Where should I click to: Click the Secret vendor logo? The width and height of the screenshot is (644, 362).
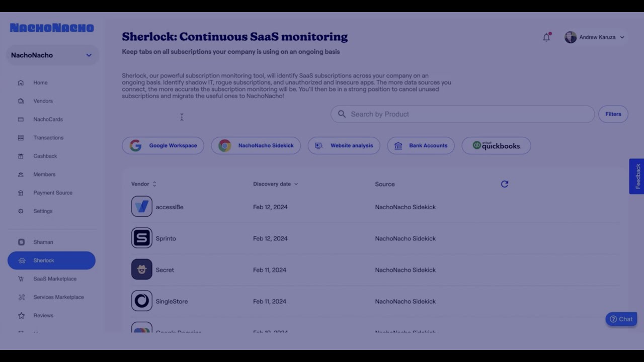(142, 269)
